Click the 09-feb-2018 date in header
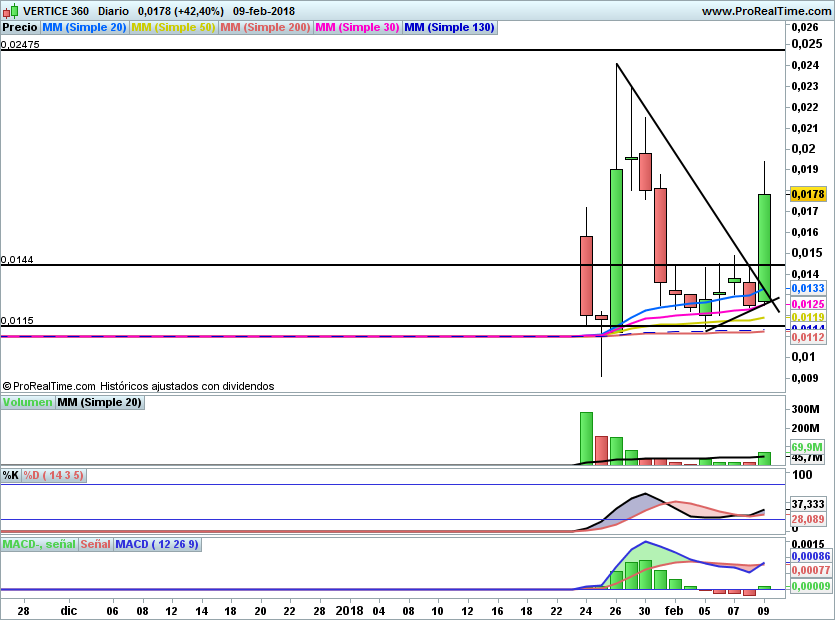This screenshot has width=835, height=620. tap(264, 11)
